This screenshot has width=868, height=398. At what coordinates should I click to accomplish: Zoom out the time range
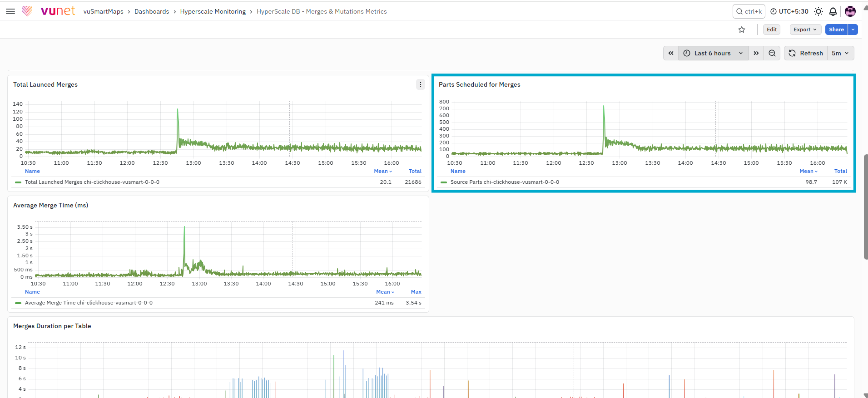tap(772, 53)
